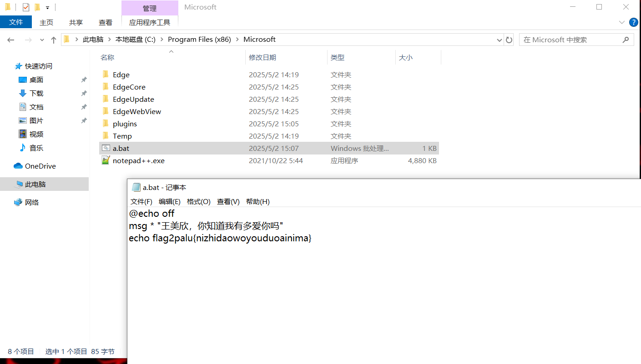This screenshot has width=641, height=364.
Task: Click the up-directory arrow icon
Action: point(54,40)
